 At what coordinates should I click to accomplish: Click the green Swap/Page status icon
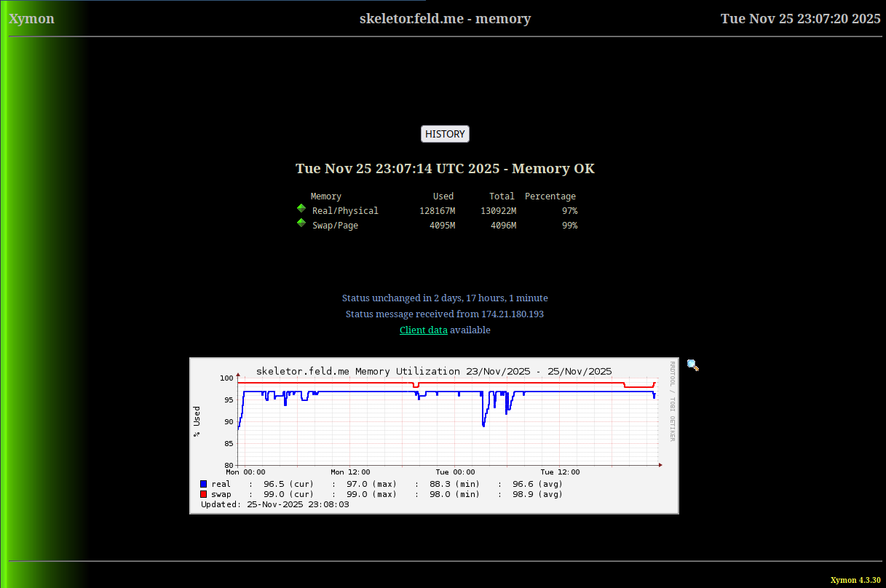pyautogui.click(x=301, y=223)
